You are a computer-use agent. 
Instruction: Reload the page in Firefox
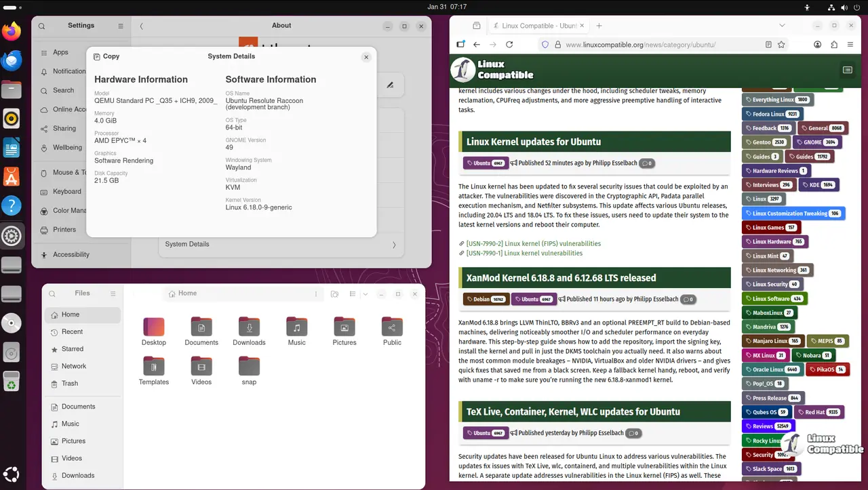[509, 45]
